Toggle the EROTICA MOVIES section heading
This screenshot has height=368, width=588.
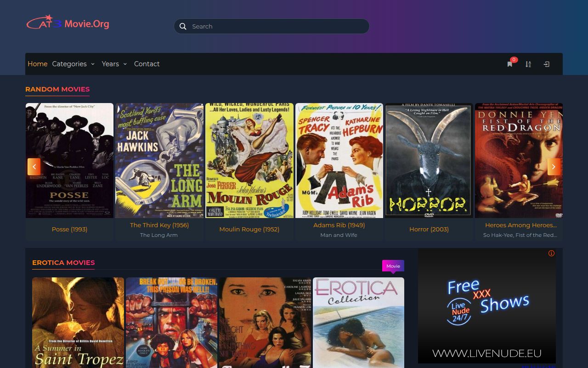[63, 263]
